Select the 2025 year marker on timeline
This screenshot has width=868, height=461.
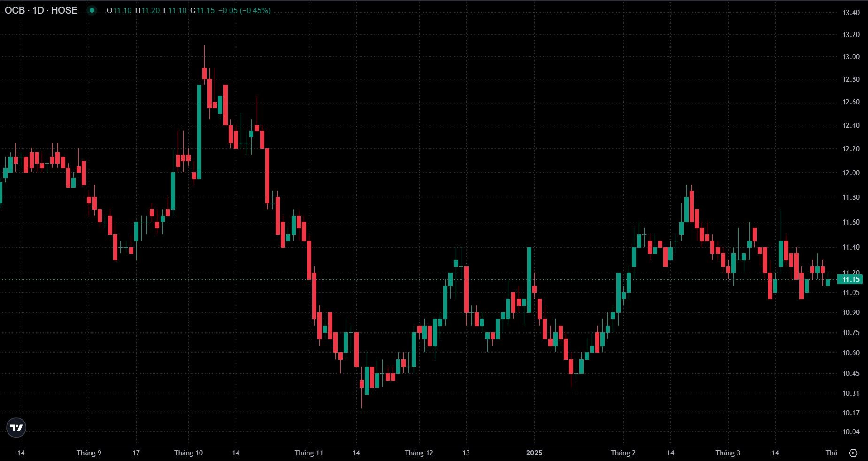tap(534, 453)
